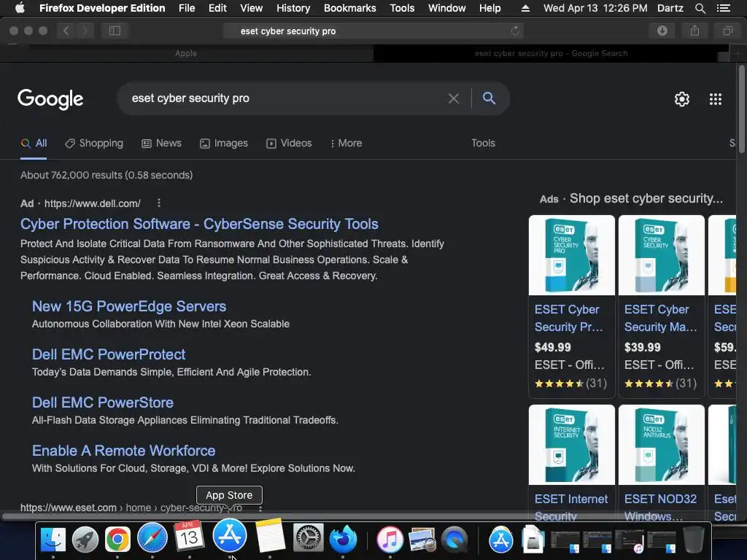Open Notes app from the dock
Screen dimensions: 747x560
point(270,536)
